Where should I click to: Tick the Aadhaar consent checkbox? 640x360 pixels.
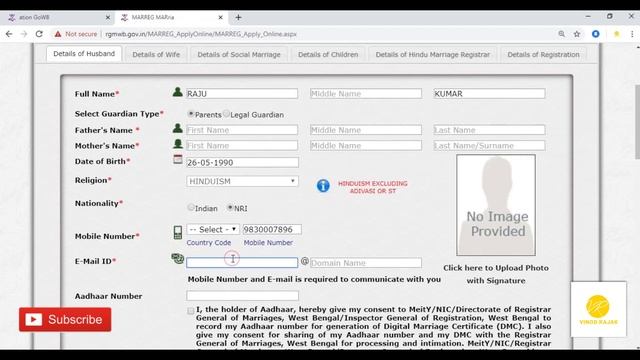(191, 311)
